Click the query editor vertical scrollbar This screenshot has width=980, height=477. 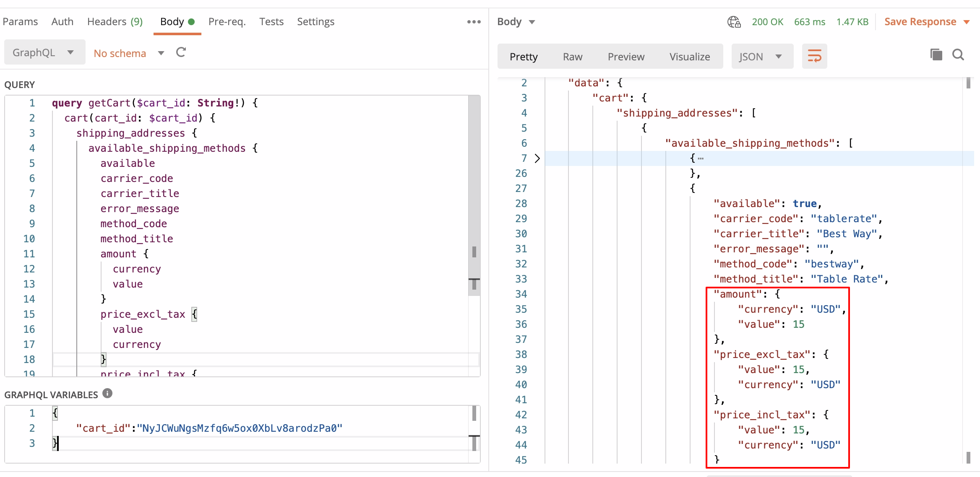(x=474, y=189)
